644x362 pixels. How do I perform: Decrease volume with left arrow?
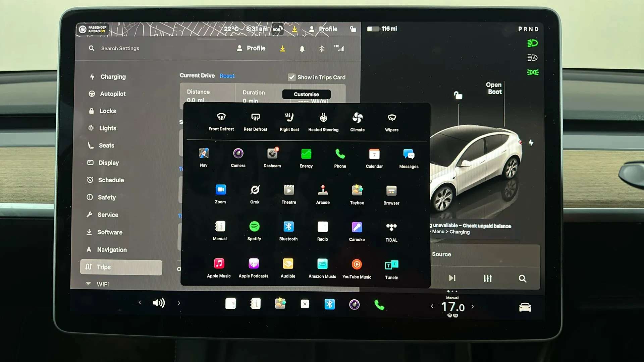(x=140, y=303)
